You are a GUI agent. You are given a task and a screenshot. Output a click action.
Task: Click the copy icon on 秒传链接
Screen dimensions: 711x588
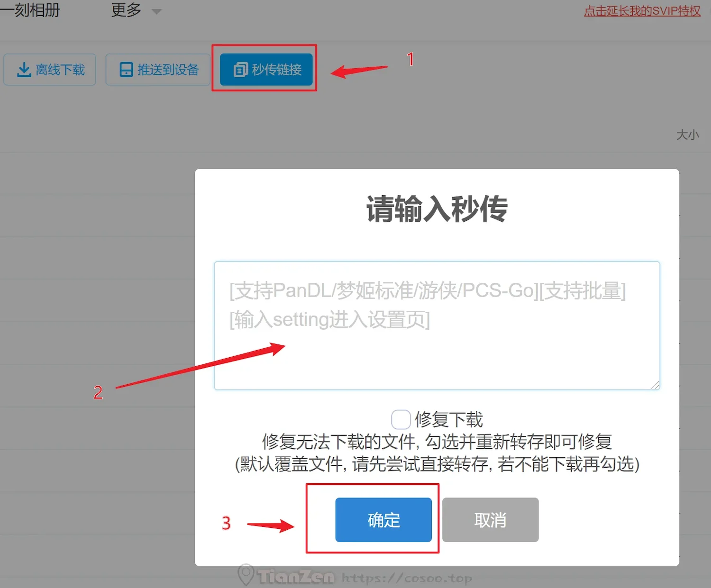240,70
